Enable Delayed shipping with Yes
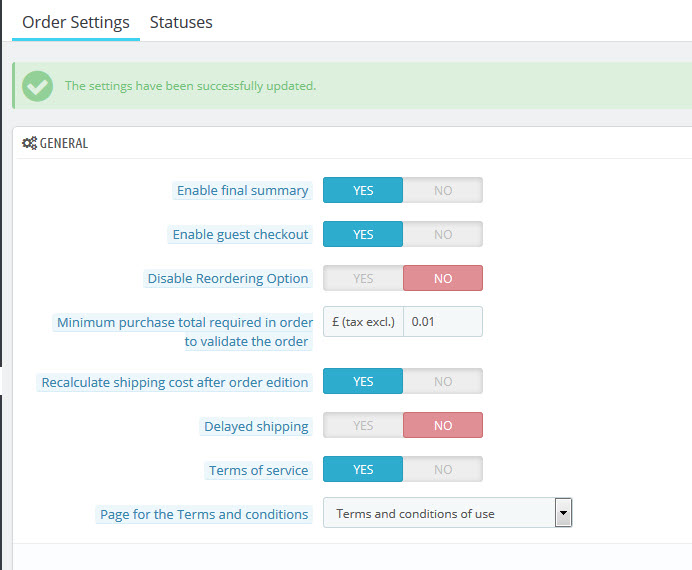The width and height of the screenshot is (692, 570). [x=363, y=426]
